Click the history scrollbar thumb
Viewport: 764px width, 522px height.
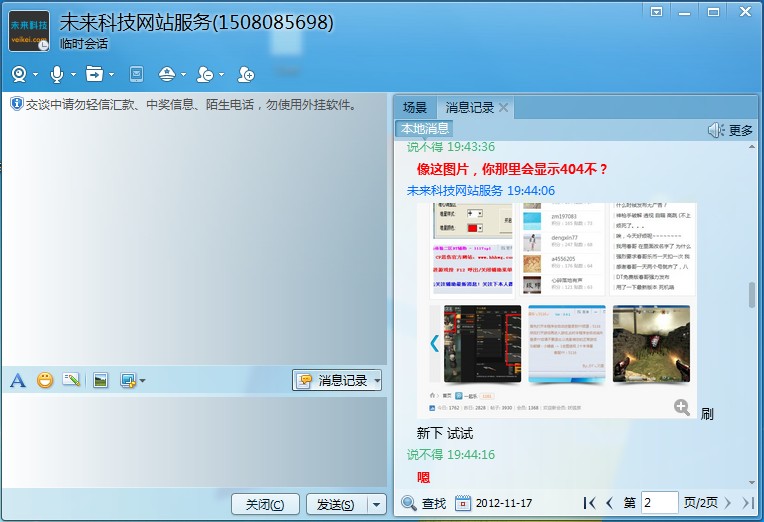coord(752,295)
